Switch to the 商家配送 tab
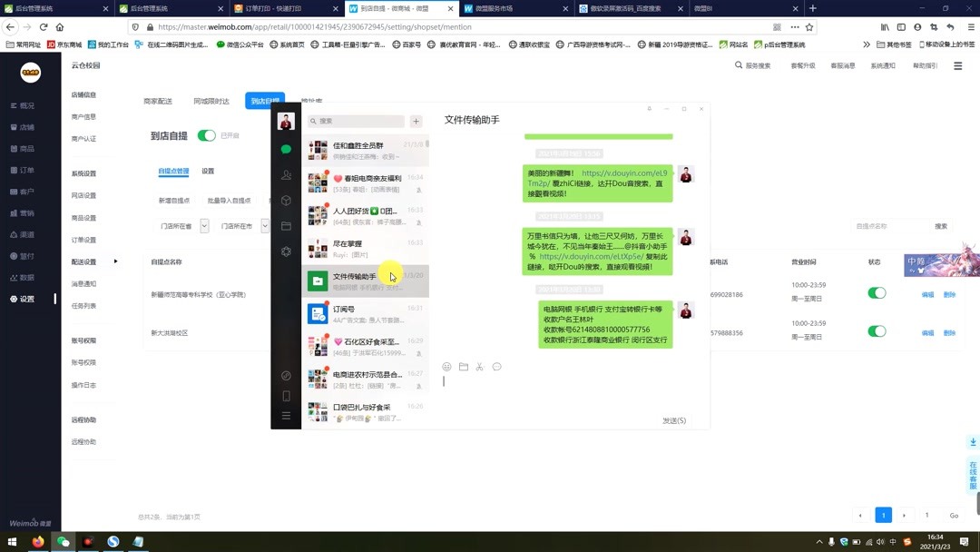Screen dimensions: 980x552 coord(158,102)
